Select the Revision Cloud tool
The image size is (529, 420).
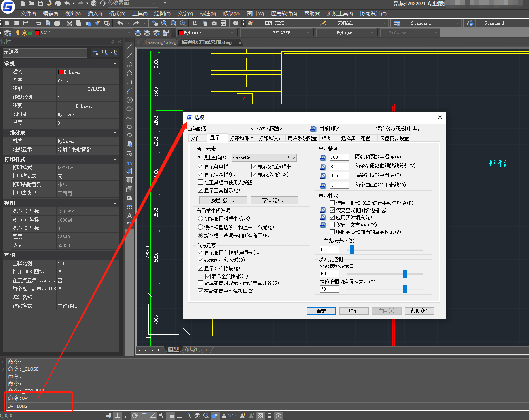(129, 109)
